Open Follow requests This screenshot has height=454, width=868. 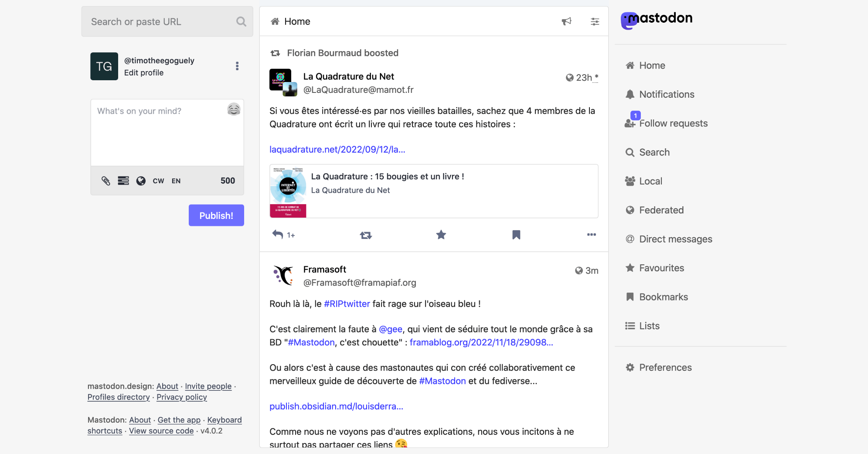(x=666, y=123)
